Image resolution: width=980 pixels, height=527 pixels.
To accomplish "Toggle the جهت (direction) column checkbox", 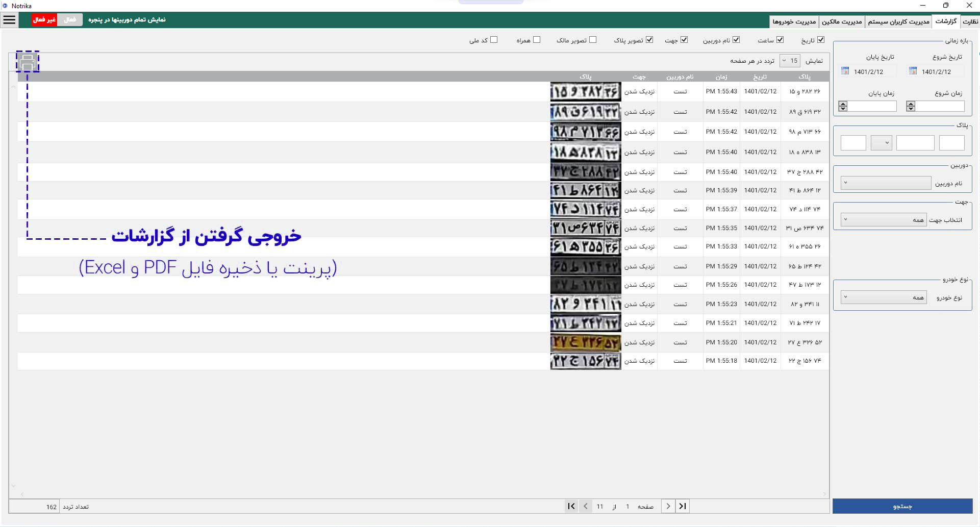I will 684,40.
